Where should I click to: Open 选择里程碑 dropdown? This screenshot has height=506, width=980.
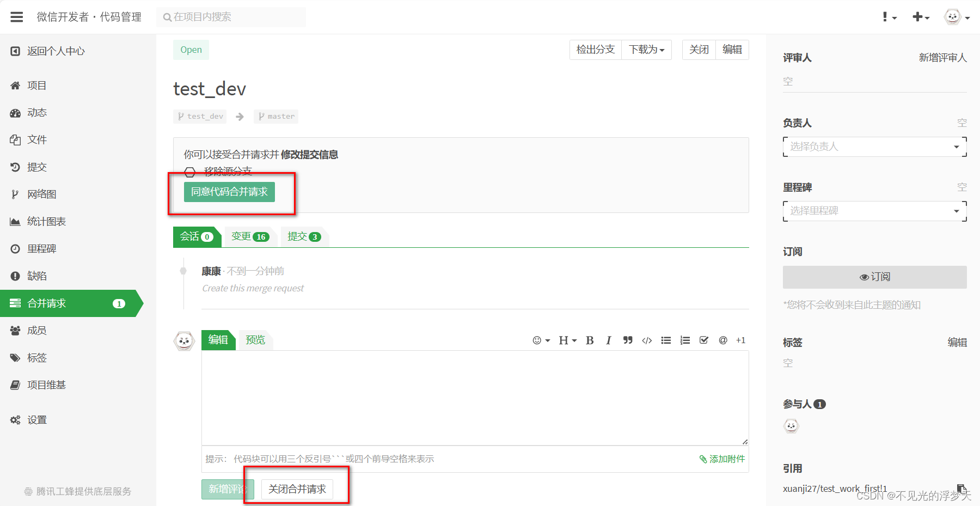pos(875,211)
